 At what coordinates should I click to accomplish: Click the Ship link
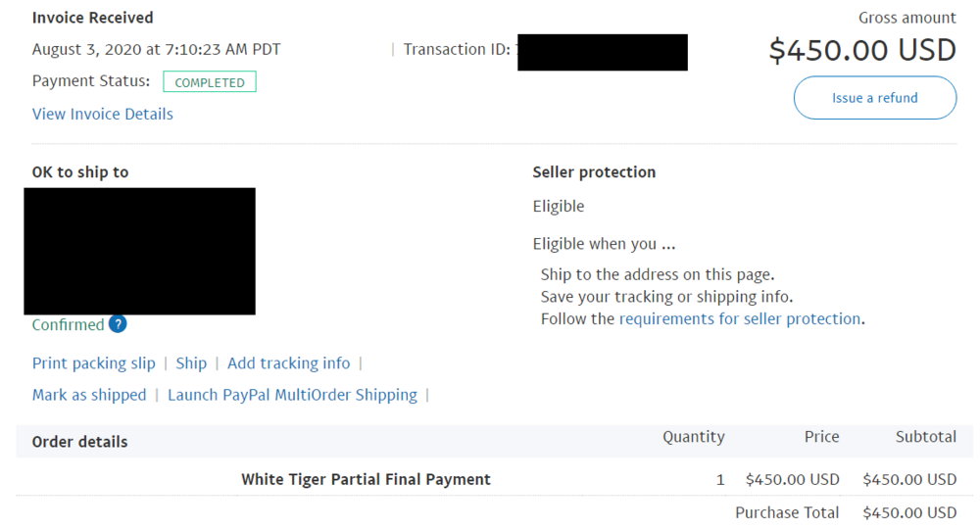(x=191, y=363)
